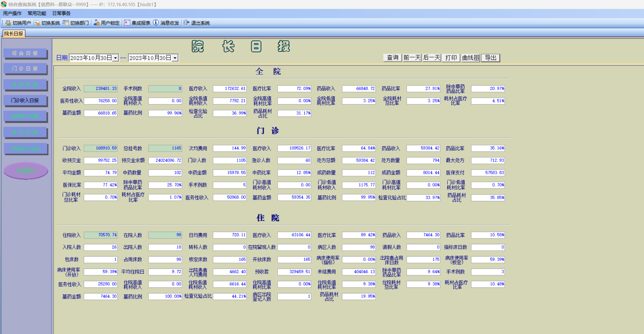Click the 切换系统 switch system icon

37,23
